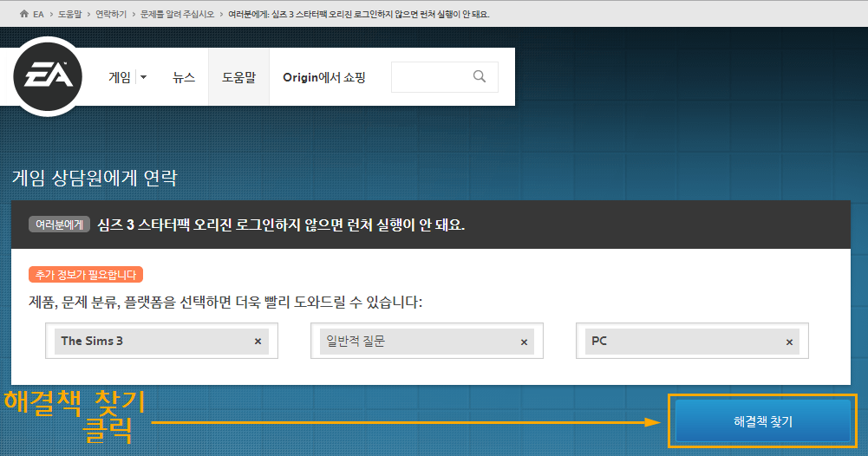Open Origin에서 쇼핑 link
The height and width of the screenshot is (456, 868).
pyautogui.click(x=324, y=77)
